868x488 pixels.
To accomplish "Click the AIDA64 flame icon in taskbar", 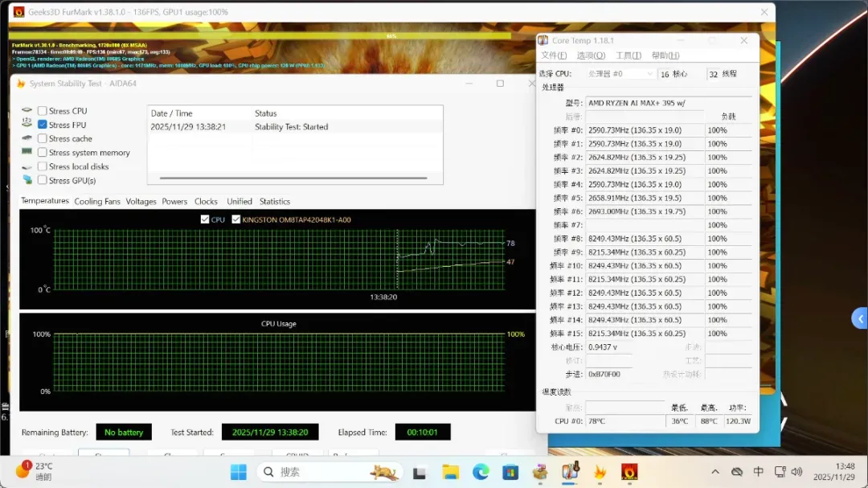I will click(x=600, y=472).
